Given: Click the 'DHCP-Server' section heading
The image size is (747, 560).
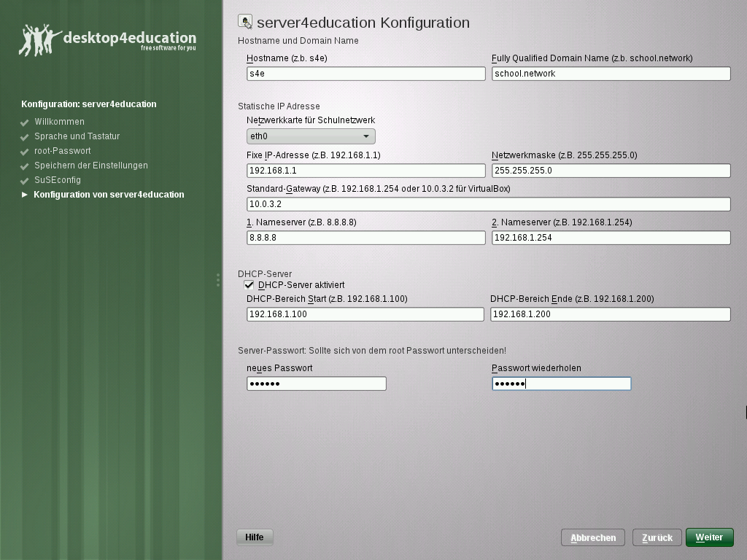Looking at the screenshot, I should 265,274.
